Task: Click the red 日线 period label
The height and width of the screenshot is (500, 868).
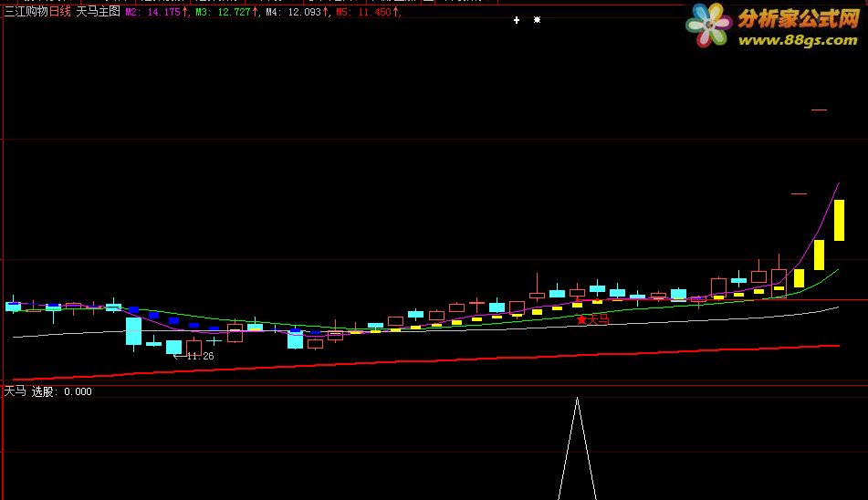Action: [x=60, y=12]
